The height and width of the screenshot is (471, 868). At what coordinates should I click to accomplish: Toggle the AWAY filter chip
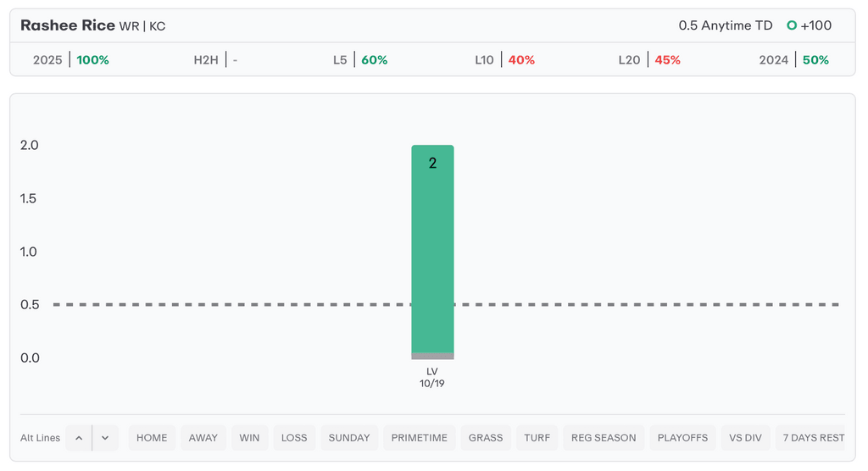pyautogui.click(x=203, y=438)
